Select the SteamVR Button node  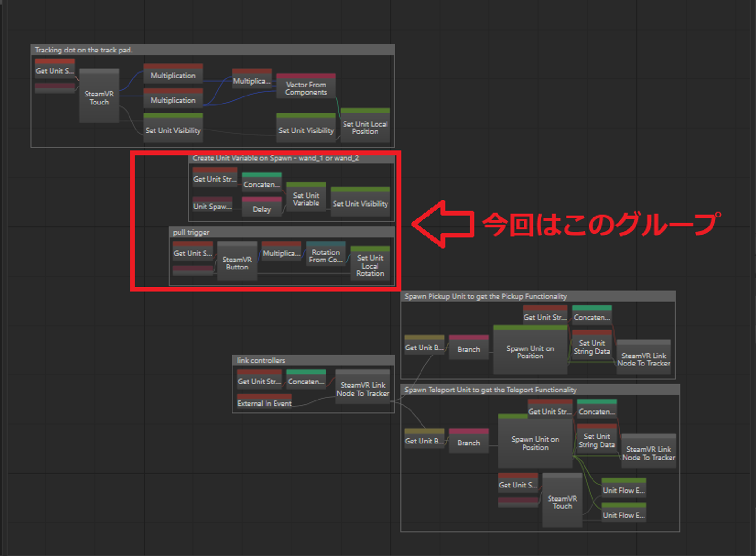(237, 261)
